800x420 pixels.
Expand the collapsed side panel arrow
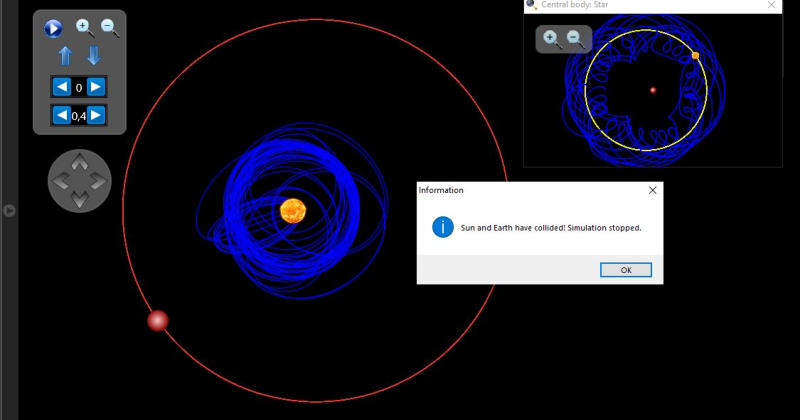click(x=9, y=210)
